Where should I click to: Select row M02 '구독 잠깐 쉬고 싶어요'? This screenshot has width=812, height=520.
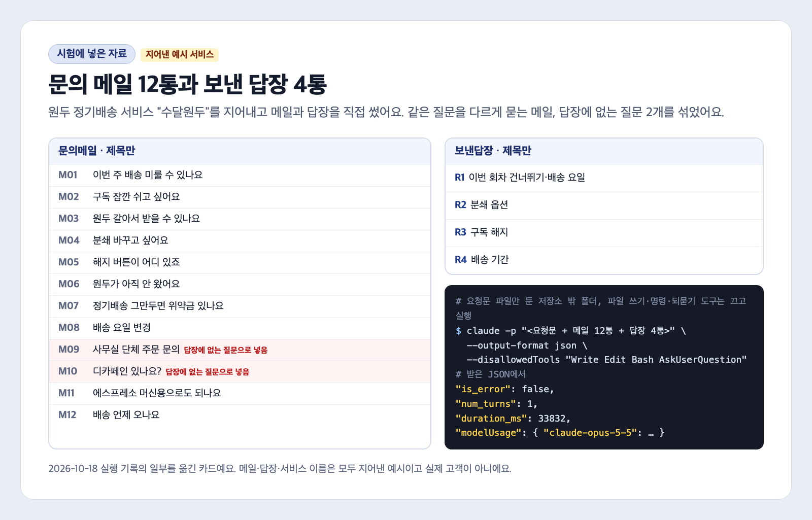click(x=240, y=197)
